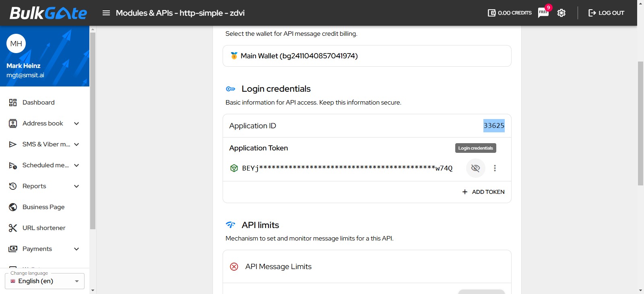The image size is (644, 294).
Task: Open URL shortener in sidebar
Action: point(45,228)
